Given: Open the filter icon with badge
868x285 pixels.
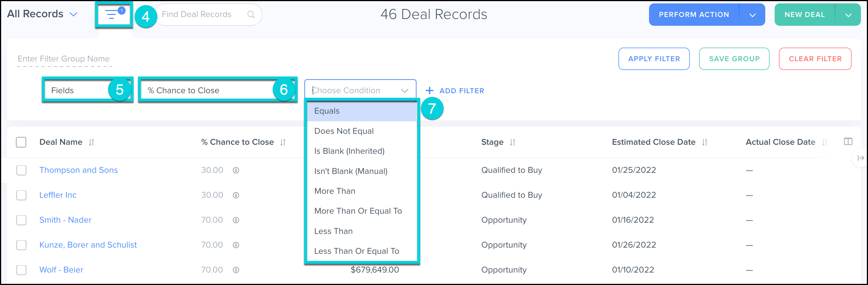Looking at the screenshot, I should click(x=113, y=14).
